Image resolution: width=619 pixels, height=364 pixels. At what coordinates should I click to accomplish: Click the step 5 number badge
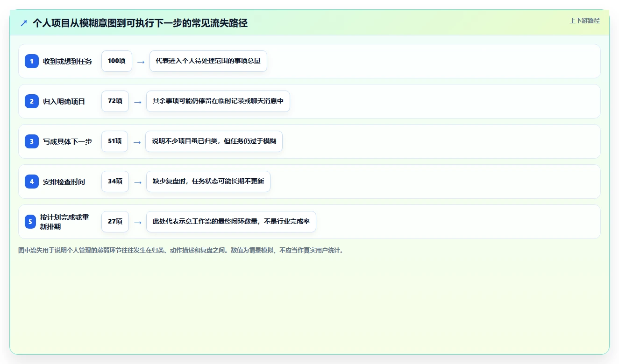point(30,222)
